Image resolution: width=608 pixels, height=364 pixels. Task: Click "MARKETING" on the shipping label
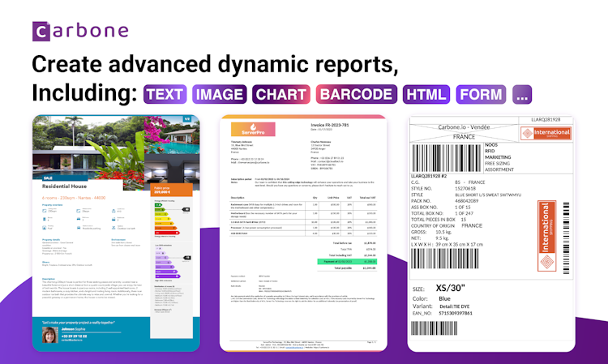[498, 157]
